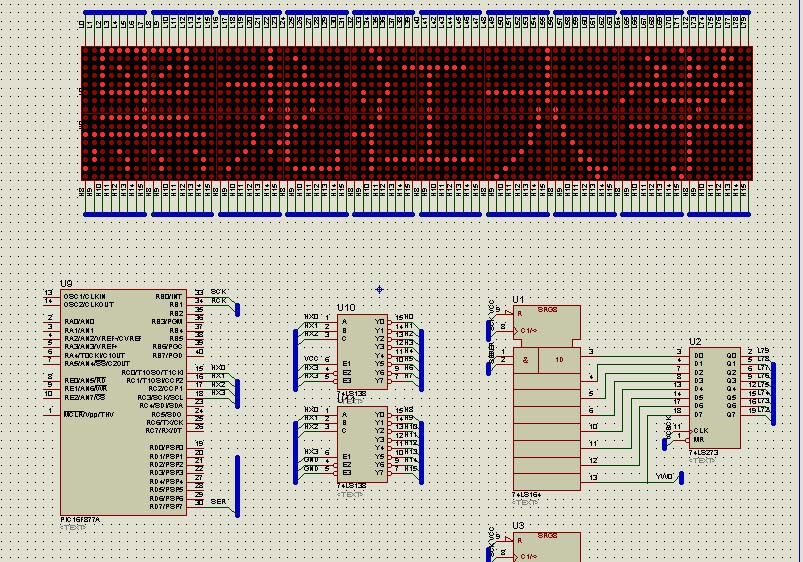This screenshot has width=803, height=562.
Task: Click the partially visible U3 shift register
Action: tap(546, 548)
